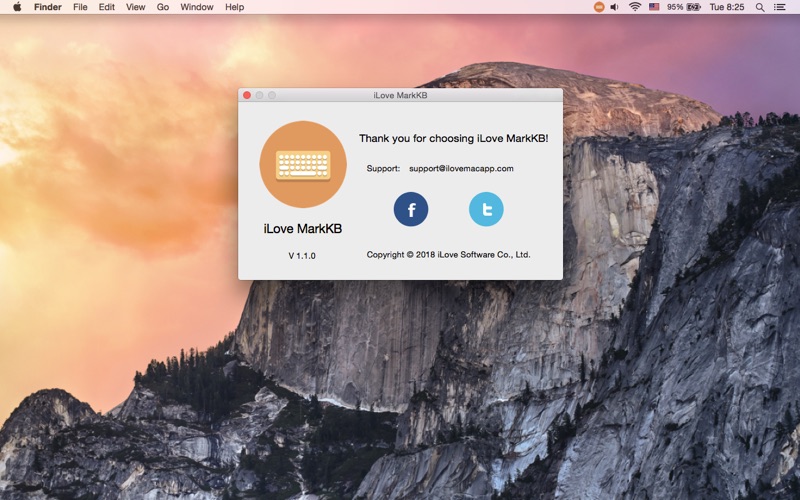Click the orange MarkKB menu bar icon
This screenshot has height=500, width=800.
pyautogui.click(x=599, y=7)
